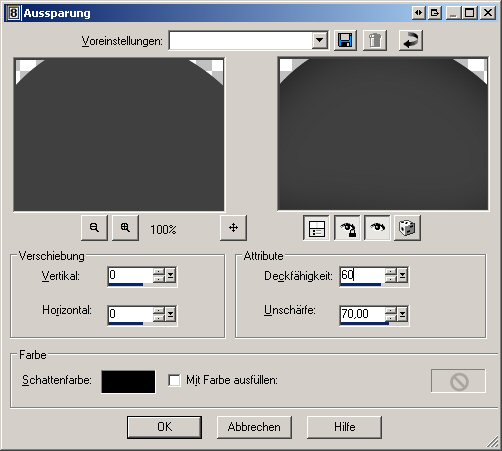This screenshot has height=451, width=502.
Task: Click the navigate preview crosshair icon
Action: 233,228
